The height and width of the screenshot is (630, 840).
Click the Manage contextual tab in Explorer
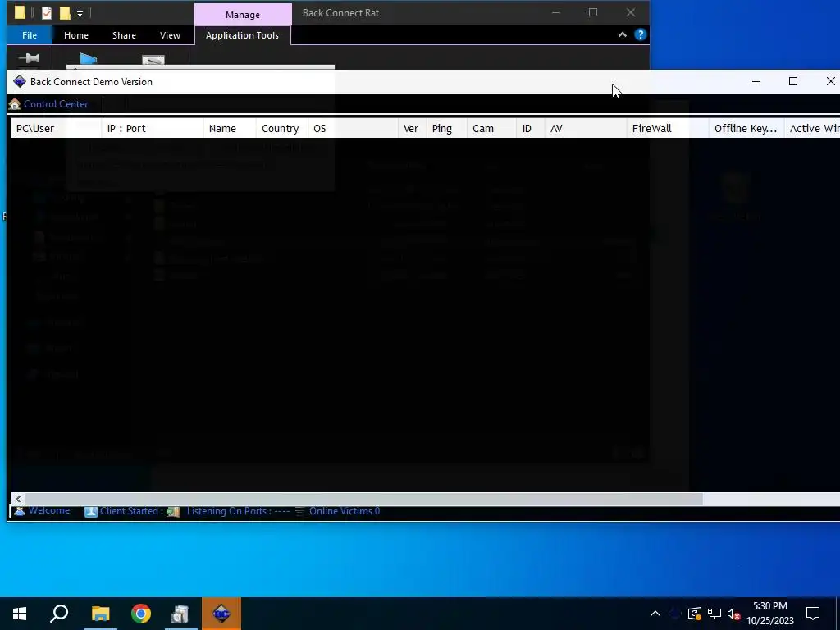click(x=243, y=15)
